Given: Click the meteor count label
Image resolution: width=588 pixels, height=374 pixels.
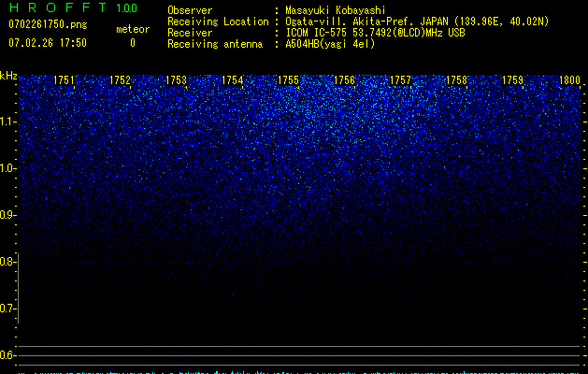Looking at the screenshot, I should click(133, 29).
